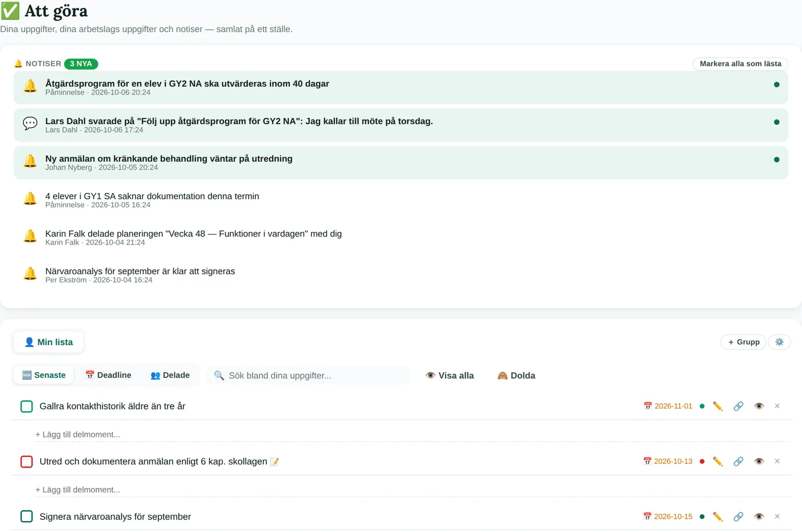Mark Signera närvaroanalys för september done

[x=27, y=517]
